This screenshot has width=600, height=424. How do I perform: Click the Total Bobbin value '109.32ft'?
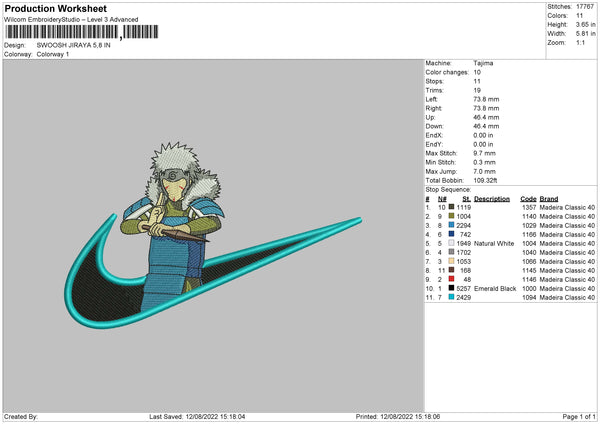[485, 180]
